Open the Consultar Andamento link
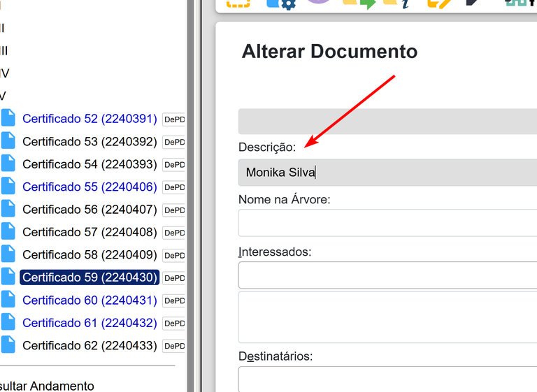Image resolution: width=537 pixels, height=392 pixels. [47, 386]
